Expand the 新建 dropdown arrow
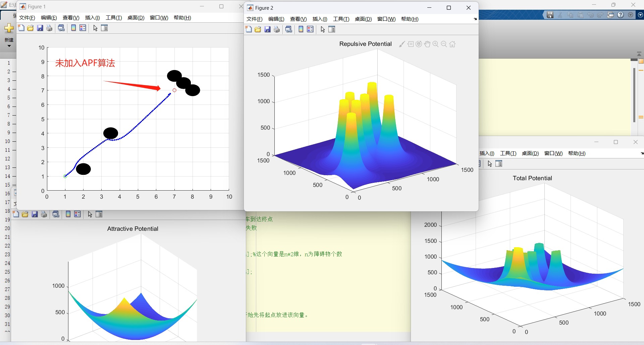 9,46
